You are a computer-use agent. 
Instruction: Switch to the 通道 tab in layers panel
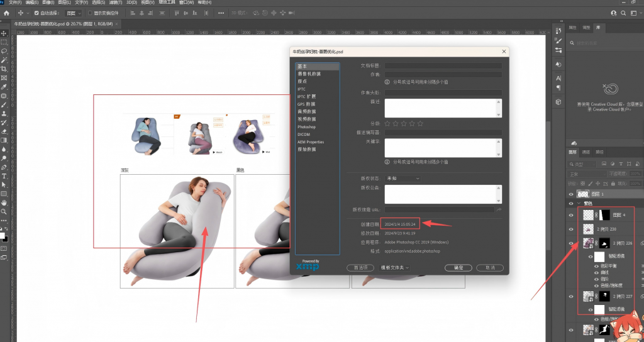[x=586, y=152]
